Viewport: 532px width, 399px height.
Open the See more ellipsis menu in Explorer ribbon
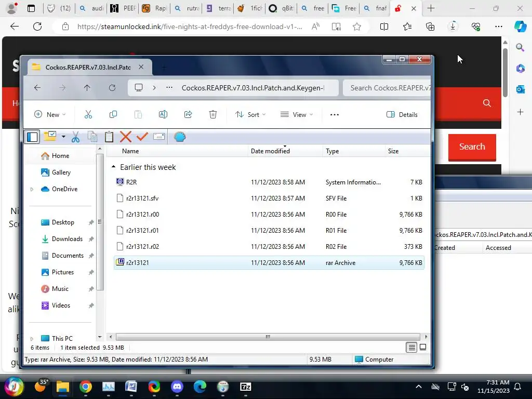click(335, 115)
